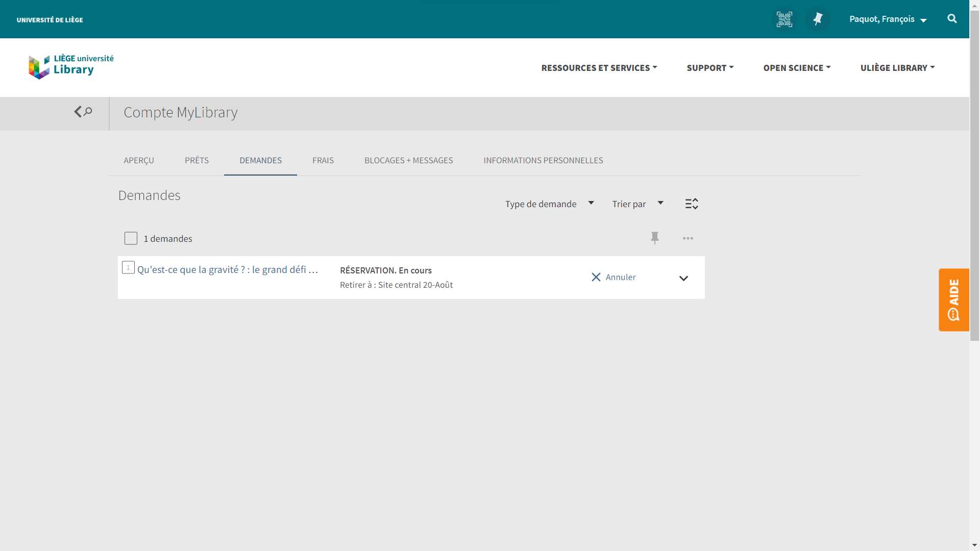
Task: Switch to the Prêts tab
Action: pyautogui.click(x=197, y=160)
